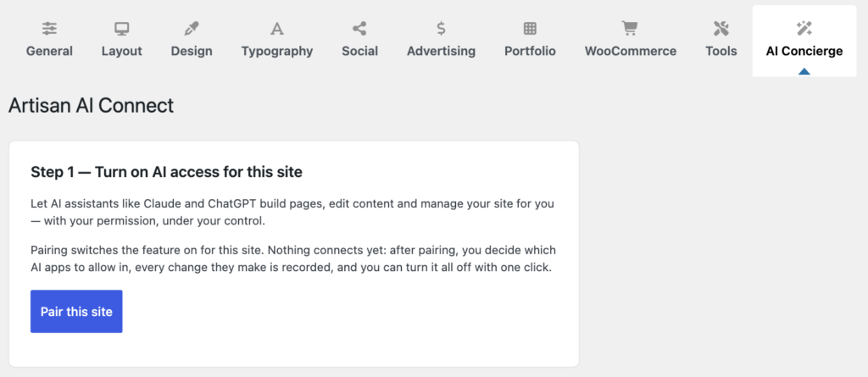Click the Pair this site button
Image resolution: width=868 pixels, height=377 pixels.
click(76, 312)
